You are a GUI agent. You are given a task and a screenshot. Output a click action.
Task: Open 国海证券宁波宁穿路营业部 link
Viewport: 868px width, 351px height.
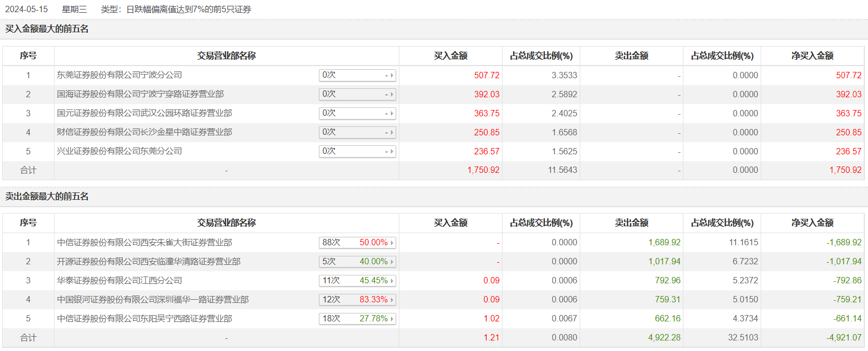[140, 94]
